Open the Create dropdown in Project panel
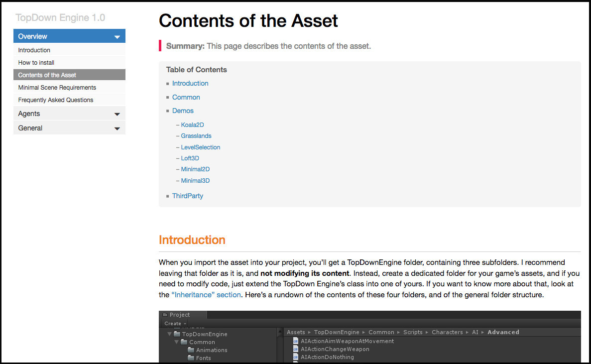The height and width of the screenshot is (364, 591). pos(175,323)
